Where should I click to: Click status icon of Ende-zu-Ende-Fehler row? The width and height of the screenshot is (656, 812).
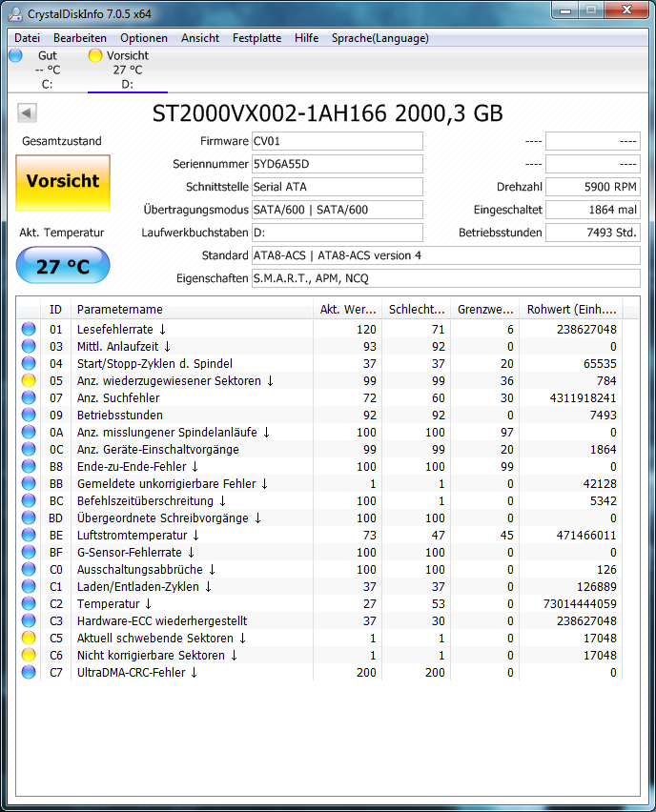29,466
